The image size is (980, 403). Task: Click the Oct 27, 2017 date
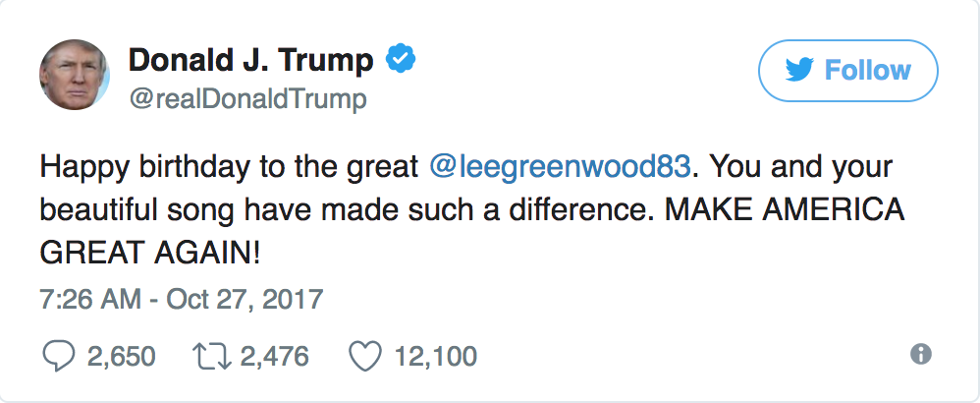[x=246, y=298]
